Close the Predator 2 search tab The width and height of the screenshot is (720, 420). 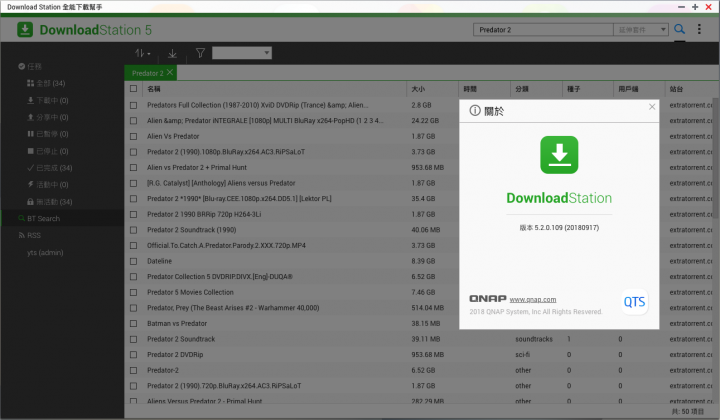click(170, 73)
